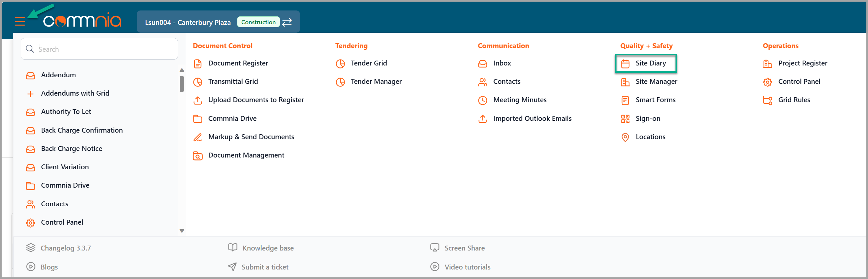The height and width of the screenshot is (279, 868).
Task: Click the Document Control heading
Action: click(x=222, y=46)
